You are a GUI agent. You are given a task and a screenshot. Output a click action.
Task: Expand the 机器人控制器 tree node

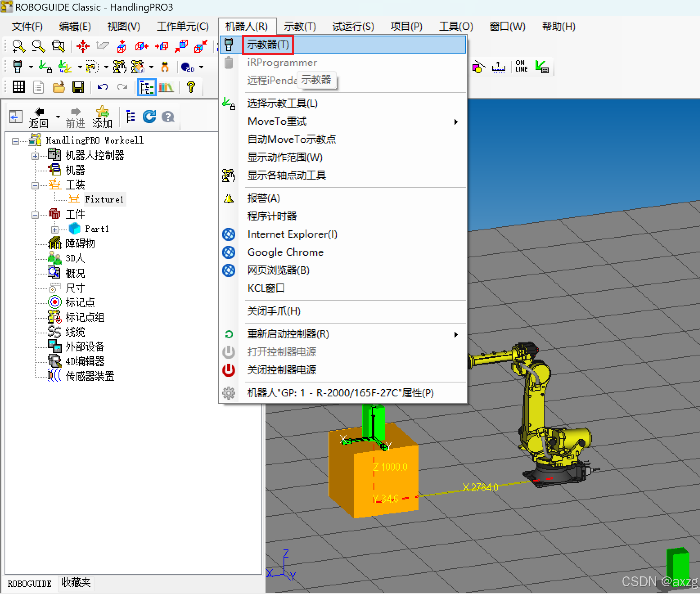tap(35, 156)
